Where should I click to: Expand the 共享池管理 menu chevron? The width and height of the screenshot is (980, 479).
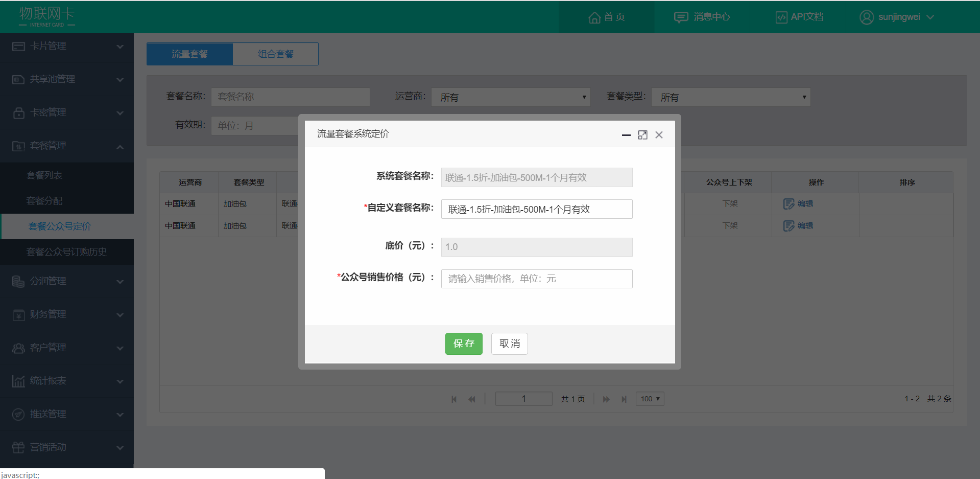120,80
